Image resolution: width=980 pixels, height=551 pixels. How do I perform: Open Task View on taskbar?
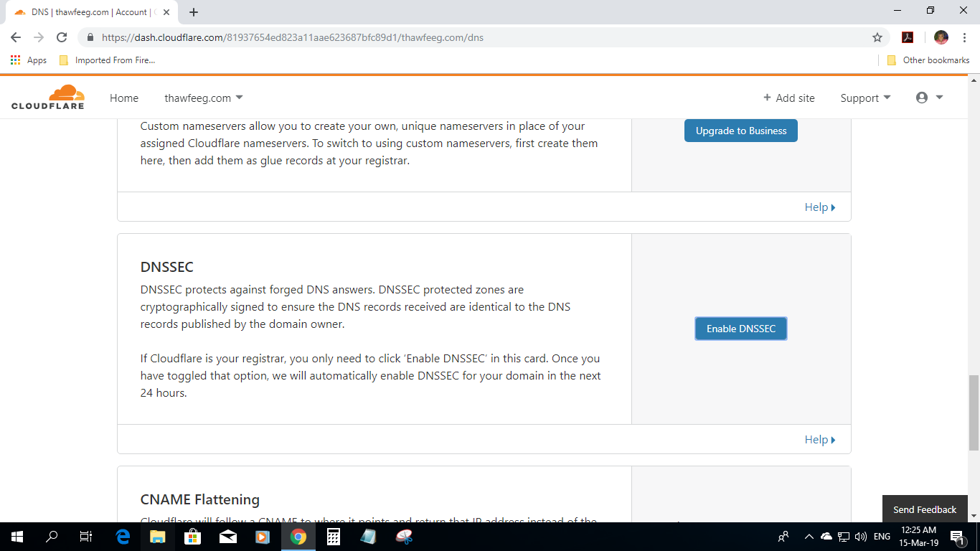point(86,537)
